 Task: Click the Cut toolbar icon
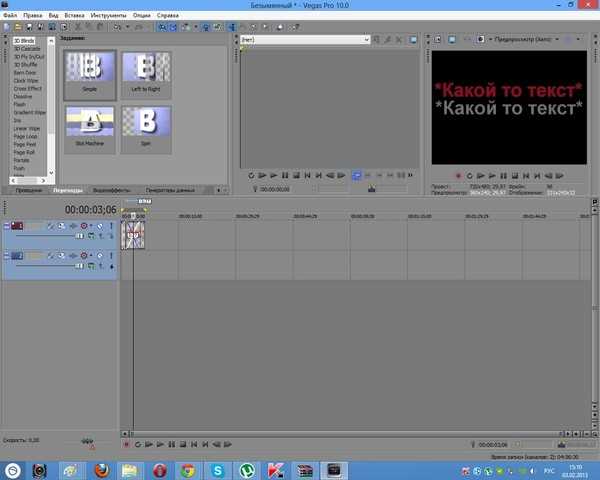tap(78, 27)
